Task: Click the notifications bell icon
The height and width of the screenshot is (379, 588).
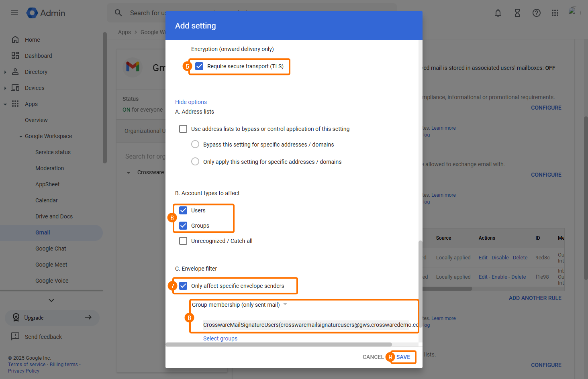Action: (498, 13)
